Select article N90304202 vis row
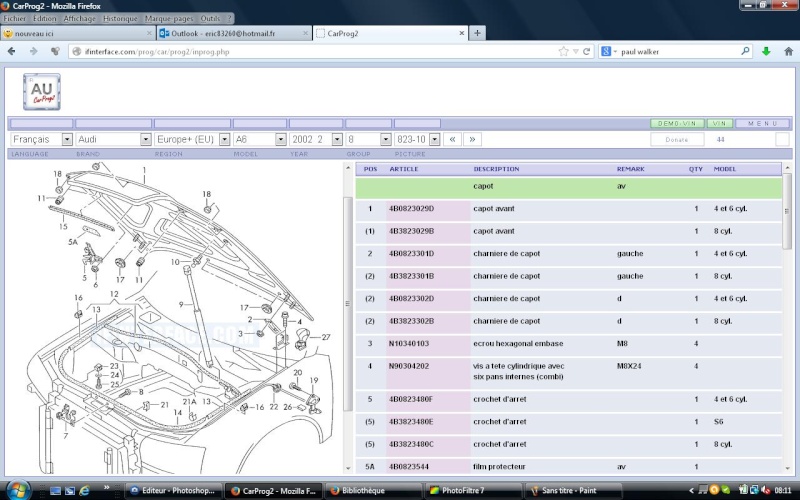 click(568, 371)
